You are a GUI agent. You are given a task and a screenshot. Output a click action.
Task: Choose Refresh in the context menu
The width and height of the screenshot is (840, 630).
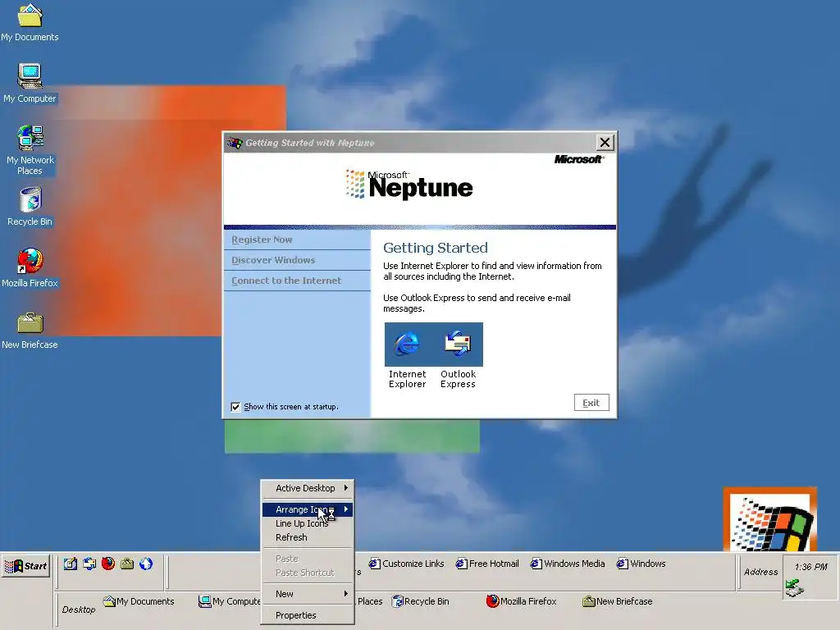(x=308, y=537)
